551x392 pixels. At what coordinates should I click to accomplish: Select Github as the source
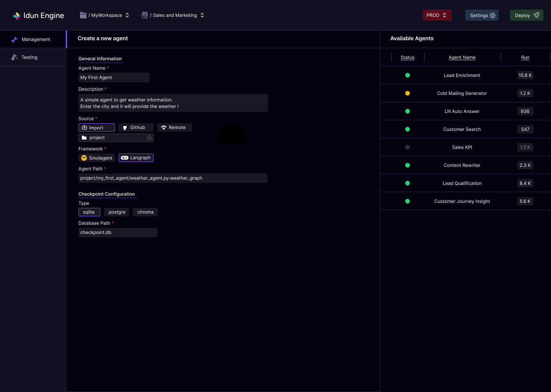pyautogui.click(x=136, y=127)
